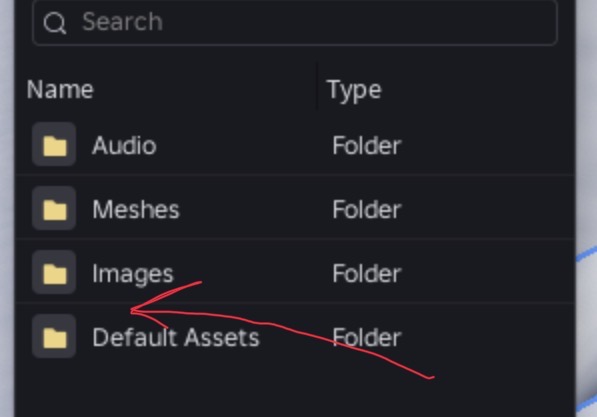Select the Audio folder icon
Viewport: 597px width, 417px height.
pyautogui.click(x=54, y=144)
